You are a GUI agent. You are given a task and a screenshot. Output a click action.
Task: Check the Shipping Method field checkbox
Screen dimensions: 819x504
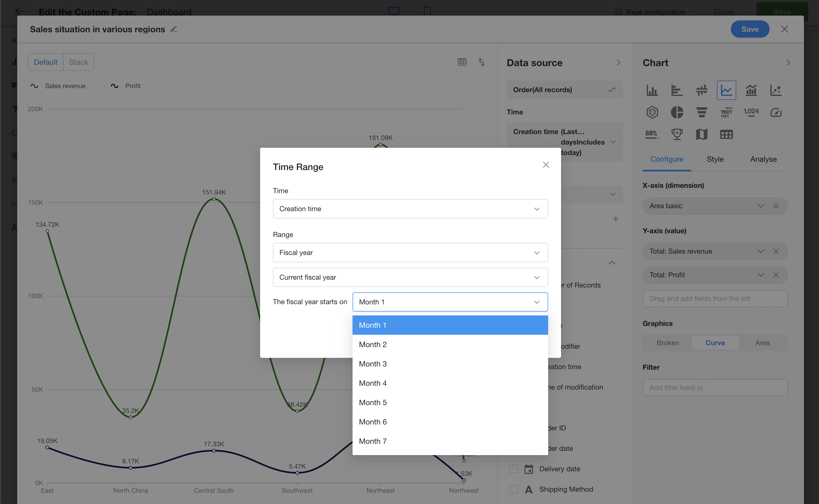click(514, 489)
